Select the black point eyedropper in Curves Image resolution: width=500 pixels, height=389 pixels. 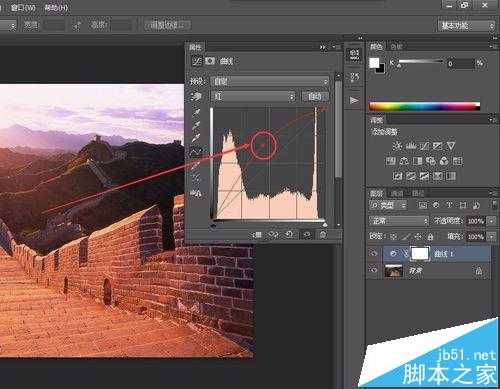click(x=196, y=112)
